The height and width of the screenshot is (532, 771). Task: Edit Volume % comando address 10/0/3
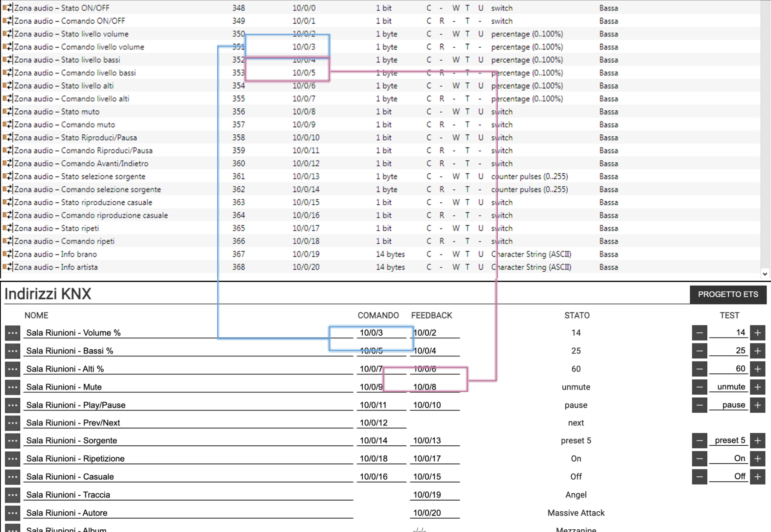click(381, 333)
